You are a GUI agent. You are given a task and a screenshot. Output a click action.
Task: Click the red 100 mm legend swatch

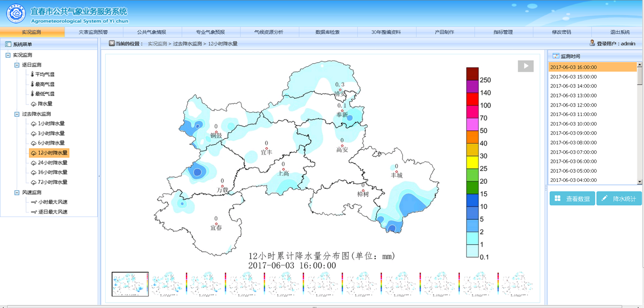coord(472,106)
